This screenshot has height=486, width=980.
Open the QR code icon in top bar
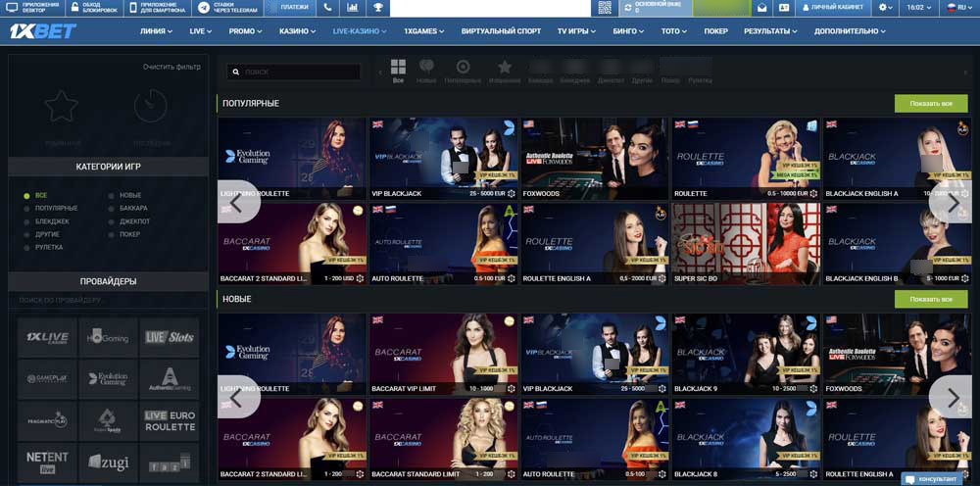coord(605,7)
